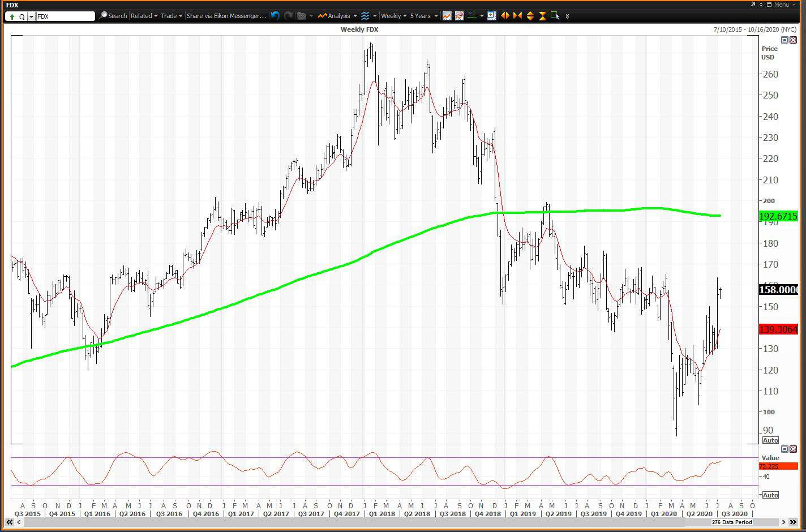This screenshot has width=806, height=532.
Task: Jump to the start with double left arrows
Action: coord(10,522)
